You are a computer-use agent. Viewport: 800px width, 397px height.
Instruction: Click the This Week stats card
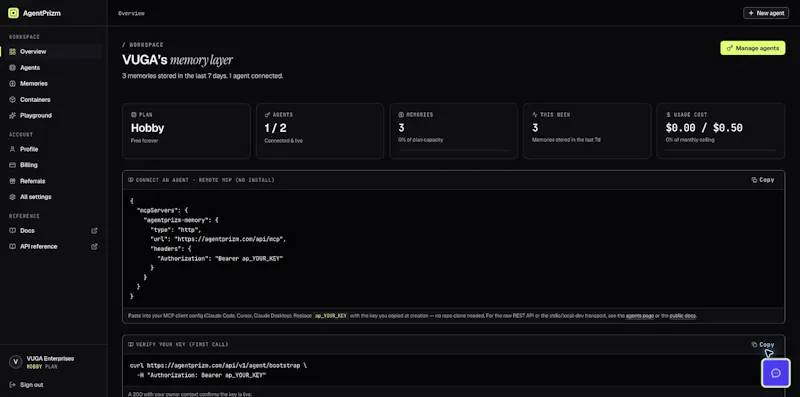pos(587,131)
